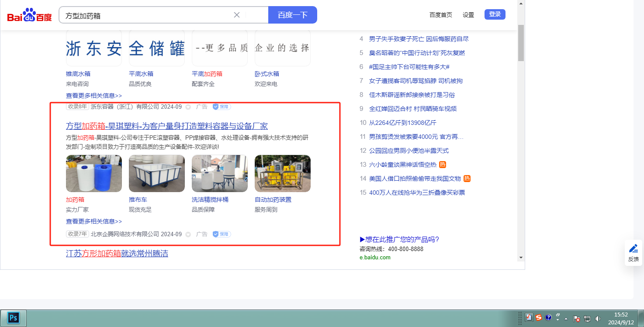Click the Sogou input method tray icon
The image size is (644, 327).
pyautogui.click(x=539, y=318)
